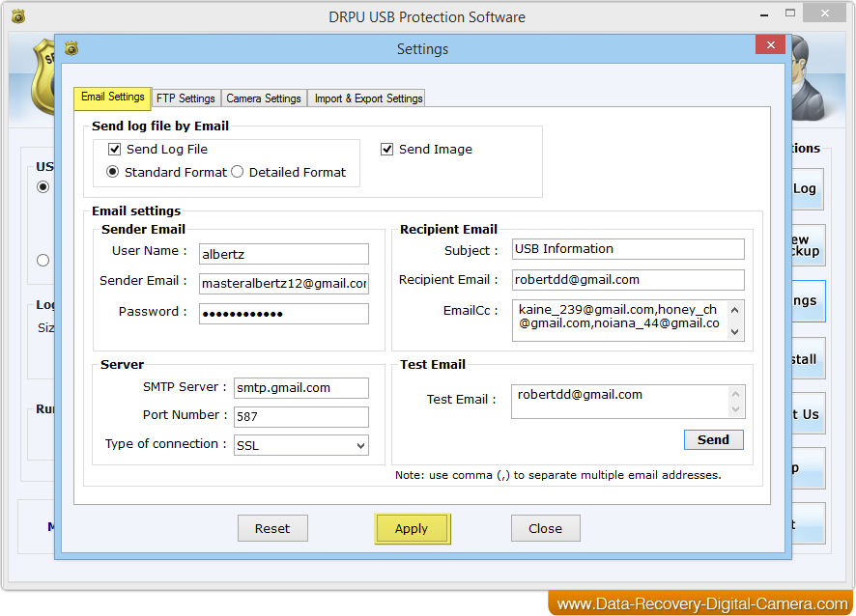Click the Reset button
856x616 pixels.
tap(272, 528)
